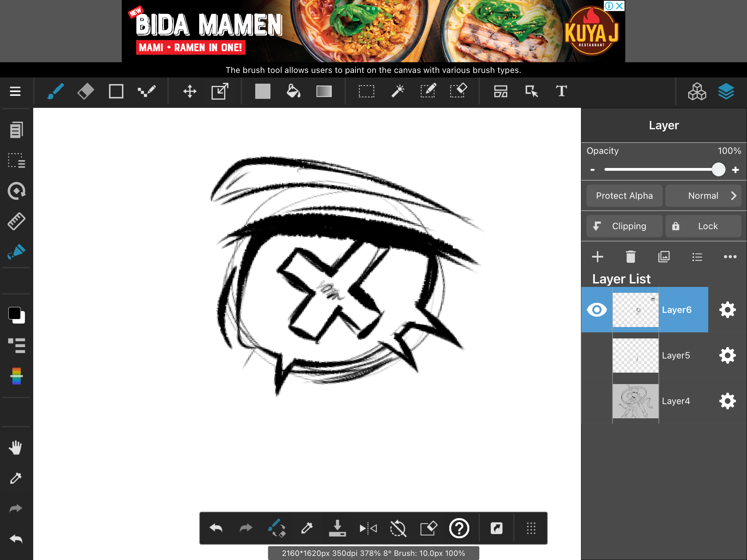Hide Layer6 using the eye icon

pos(597,310)
